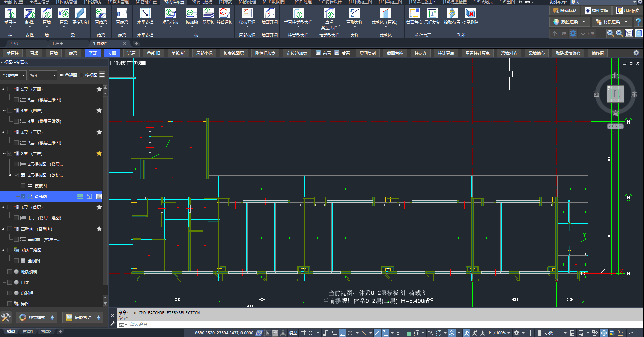The width and height of the screenshot is (644, 337).
Task: Click the zoom in magnifier icon
Action: (x=610, y=33)
